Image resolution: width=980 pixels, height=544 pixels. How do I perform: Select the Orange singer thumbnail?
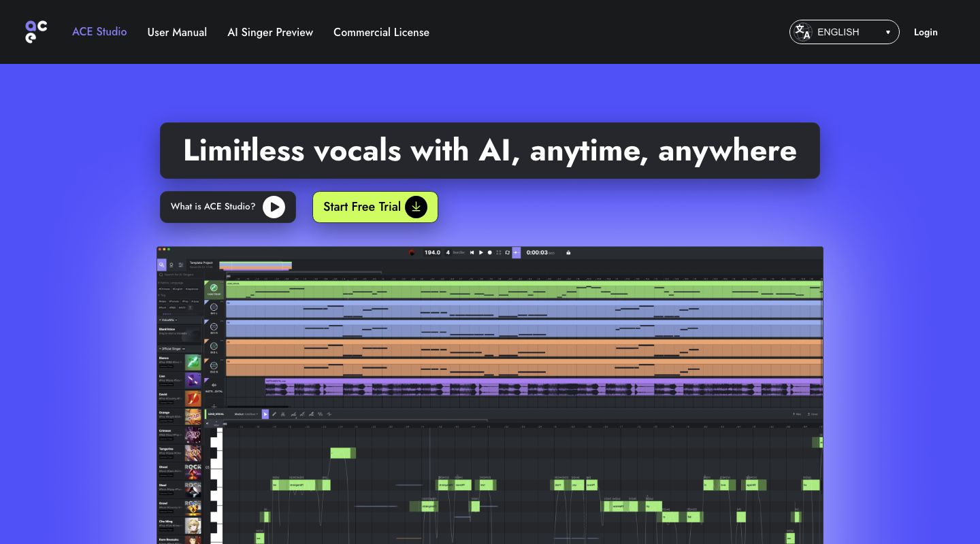(193, 417)
